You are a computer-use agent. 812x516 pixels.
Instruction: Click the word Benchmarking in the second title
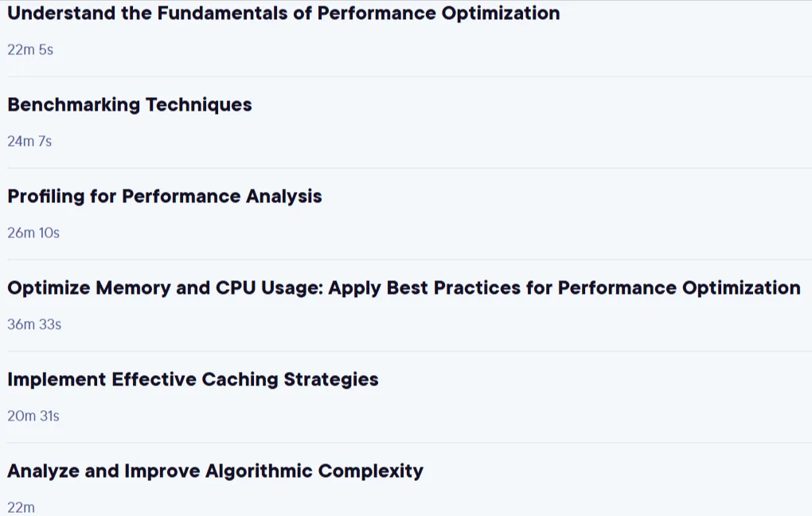[73, 104]
